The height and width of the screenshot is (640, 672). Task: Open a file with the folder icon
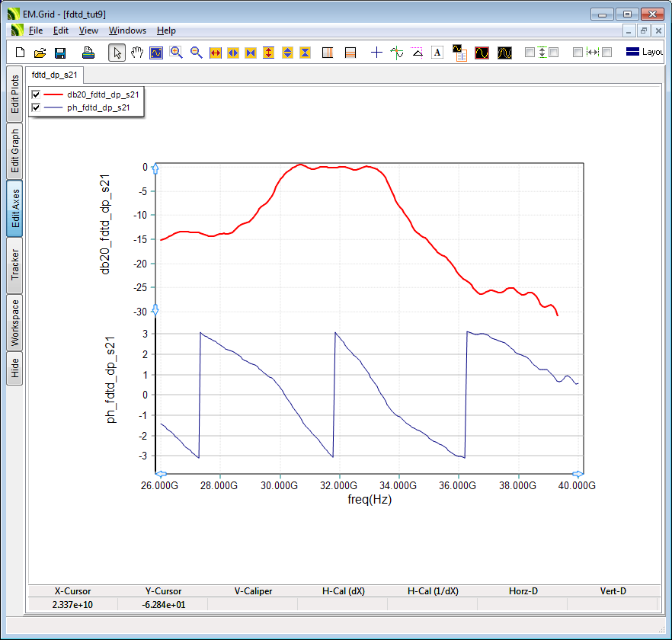40,53
